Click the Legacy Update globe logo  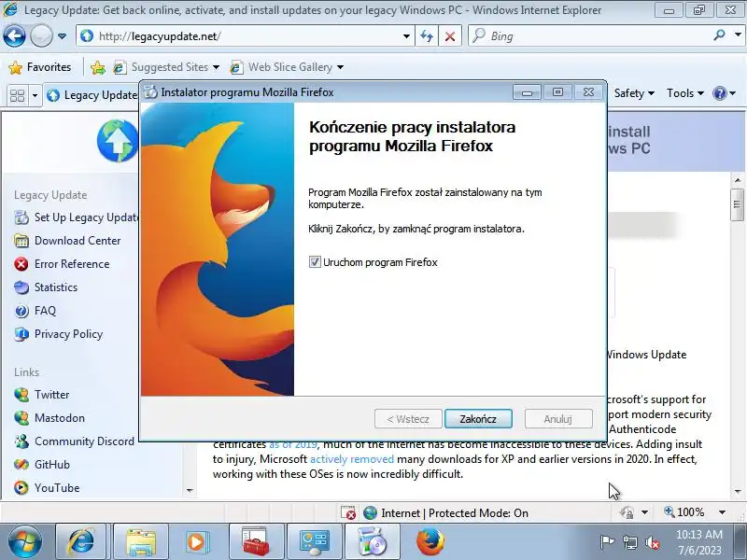pos(118,141)
